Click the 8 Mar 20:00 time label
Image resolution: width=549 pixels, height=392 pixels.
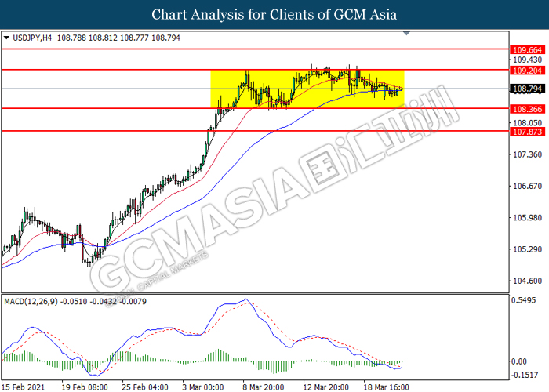(263, 387)
